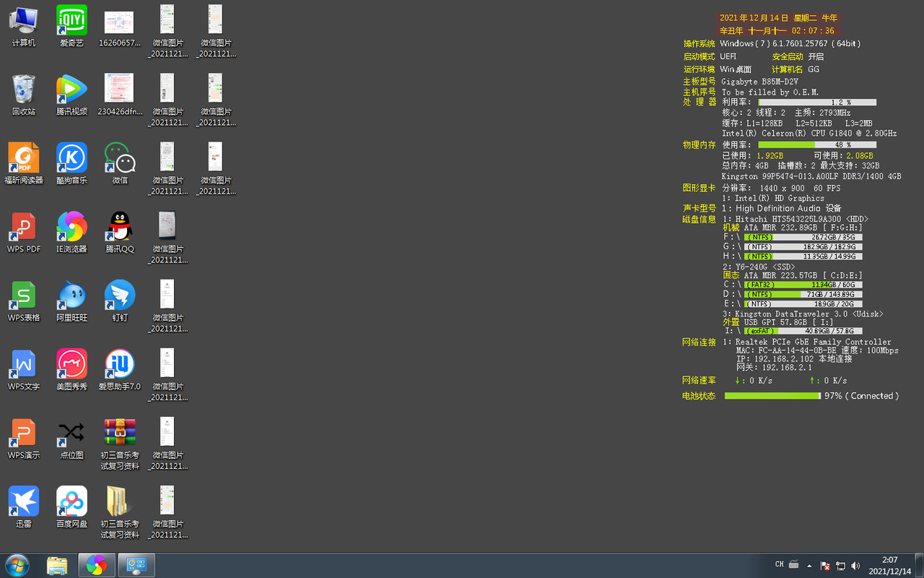
Task: Select the 迅雷 Thunder shortcut icon
Action: 24,507
